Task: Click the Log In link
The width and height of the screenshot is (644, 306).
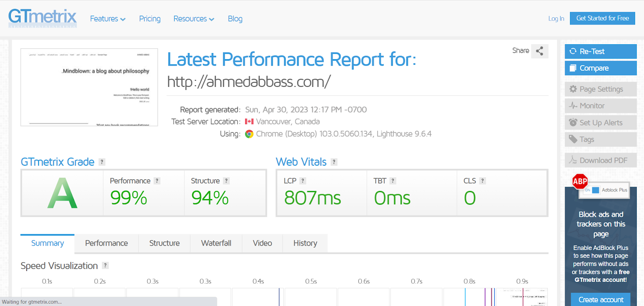Action: click(556, 18)
